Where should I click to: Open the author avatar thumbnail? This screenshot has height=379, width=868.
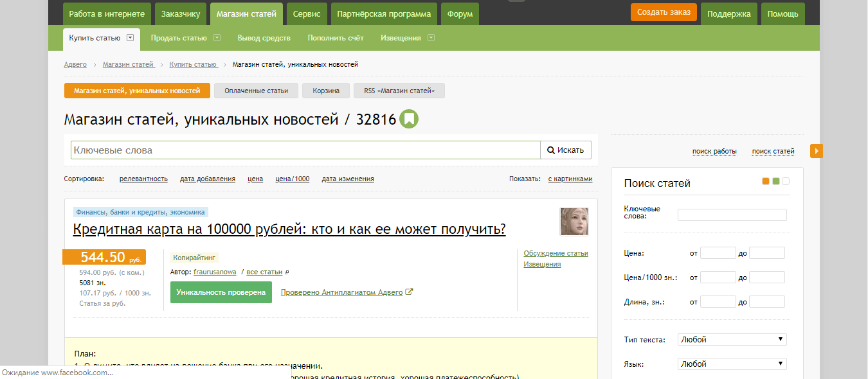click(574, 222)
